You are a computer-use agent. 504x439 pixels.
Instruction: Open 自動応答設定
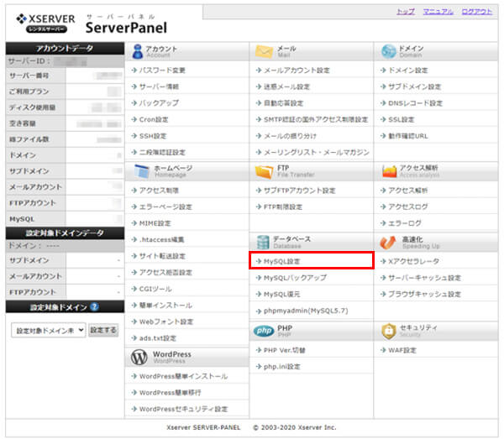pyautogui.click(x=283, y=103)
